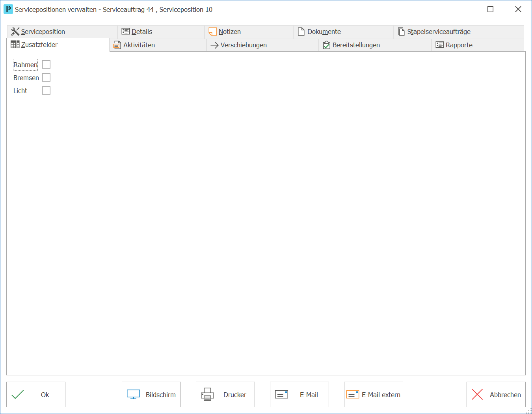Image resolution: width=532 pixels, height=414 pixels.
Task: Go to the Dokumente tab
Action: [x=343, y=32]
